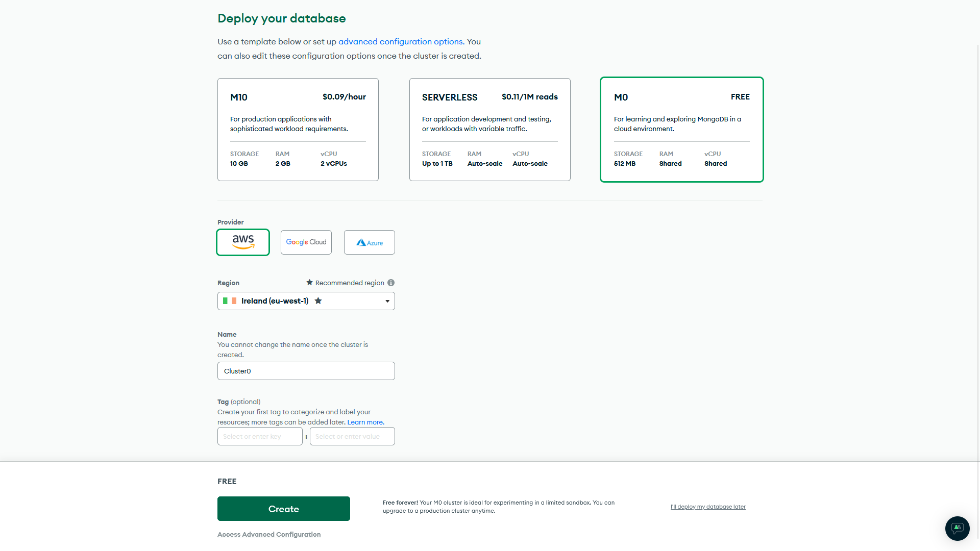Select the SERVERLESS cluster tier card
Viewport: 980px width, 551px height.
coord(489,129)
